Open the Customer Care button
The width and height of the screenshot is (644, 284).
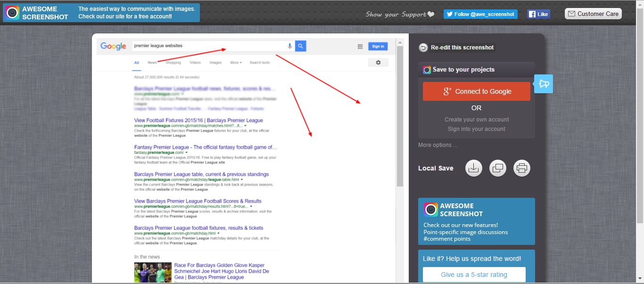point(593,14)
